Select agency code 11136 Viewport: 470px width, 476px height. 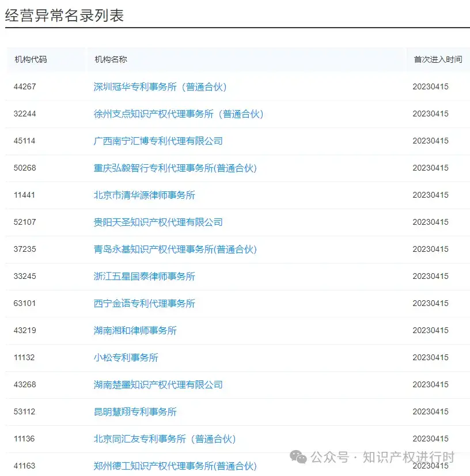tap(24, 439)
